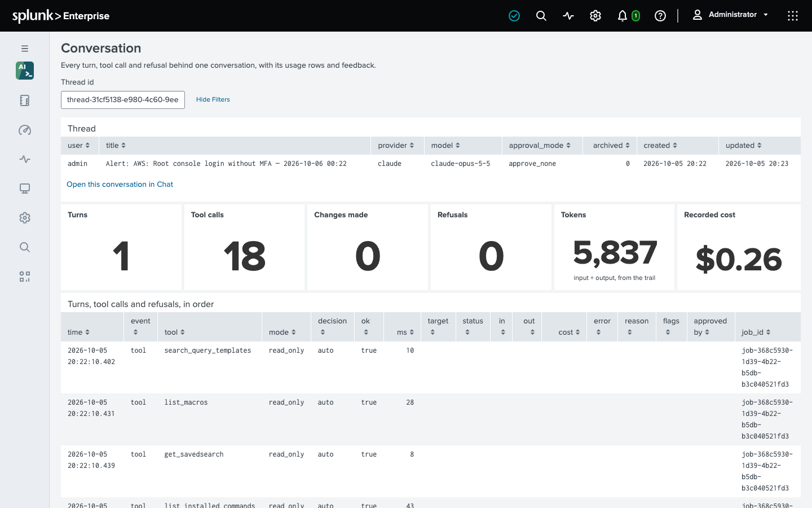Sort events table by event column

(x=140, y=327)
